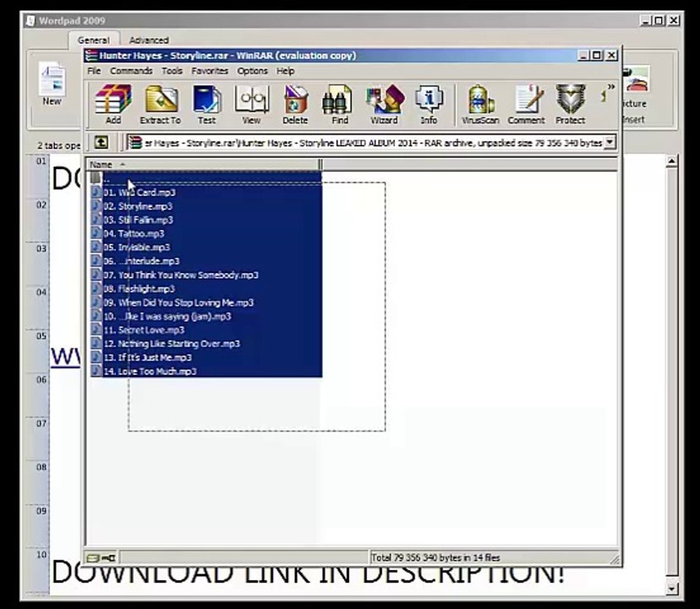
Task: Open the Tools menu
Action: click(x=172, y=71)
